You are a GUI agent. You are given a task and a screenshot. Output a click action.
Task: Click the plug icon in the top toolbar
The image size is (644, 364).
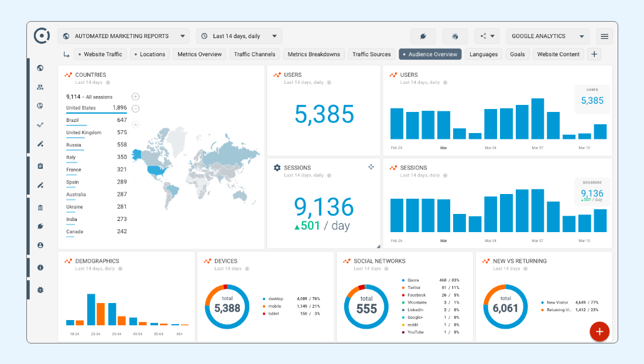423,36
